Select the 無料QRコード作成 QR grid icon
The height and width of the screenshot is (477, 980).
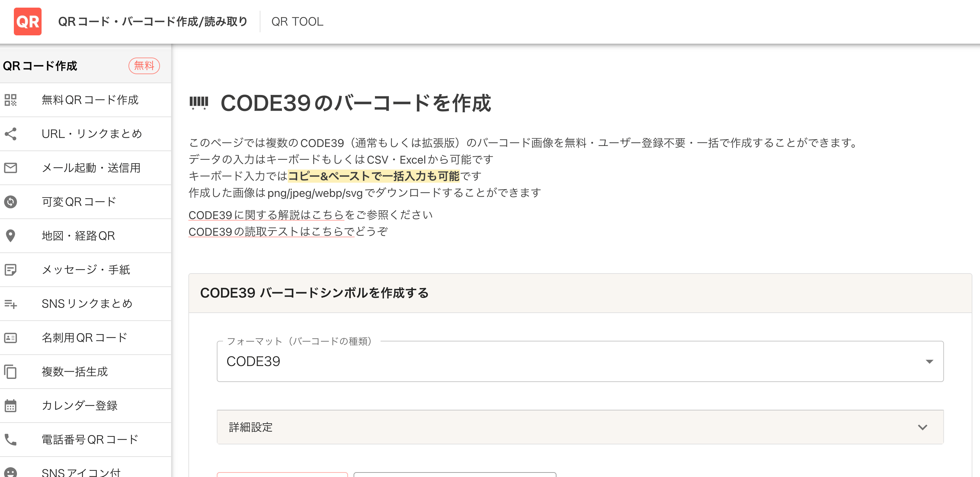click(11, 100)
